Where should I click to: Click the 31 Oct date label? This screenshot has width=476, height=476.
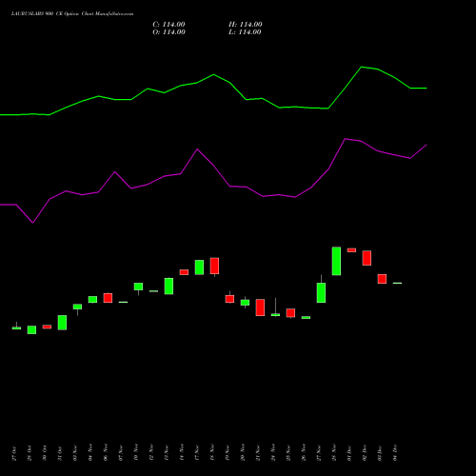60,453
